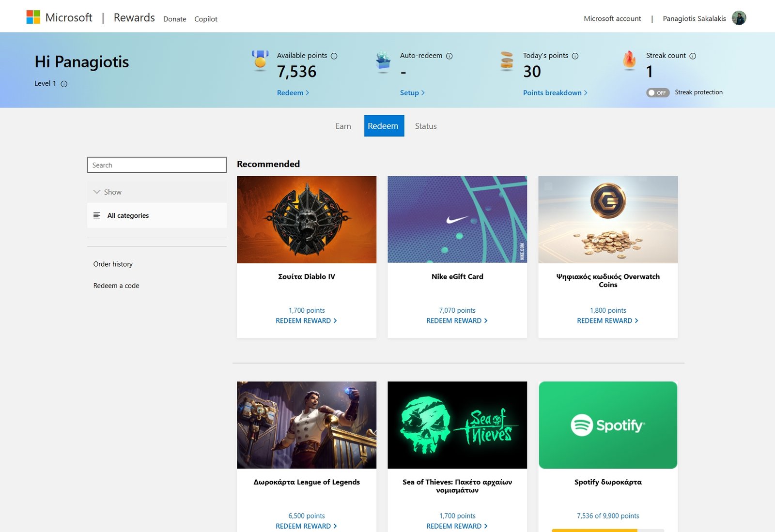Viewport: 775px width, 532px height.
Task: Click the Spotify δωροκάρτα title
Action: 608,482
